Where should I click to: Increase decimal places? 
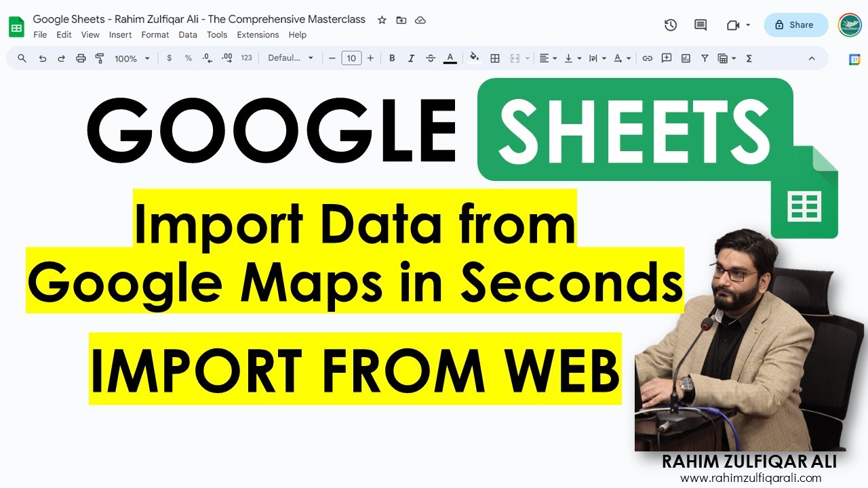tap(227, 58)
